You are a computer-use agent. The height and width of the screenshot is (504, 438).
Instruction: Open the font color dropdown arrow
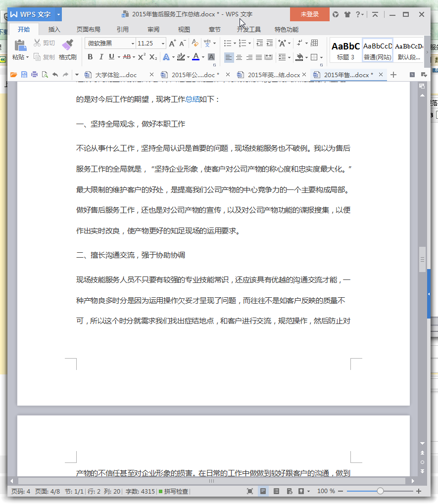203,57
